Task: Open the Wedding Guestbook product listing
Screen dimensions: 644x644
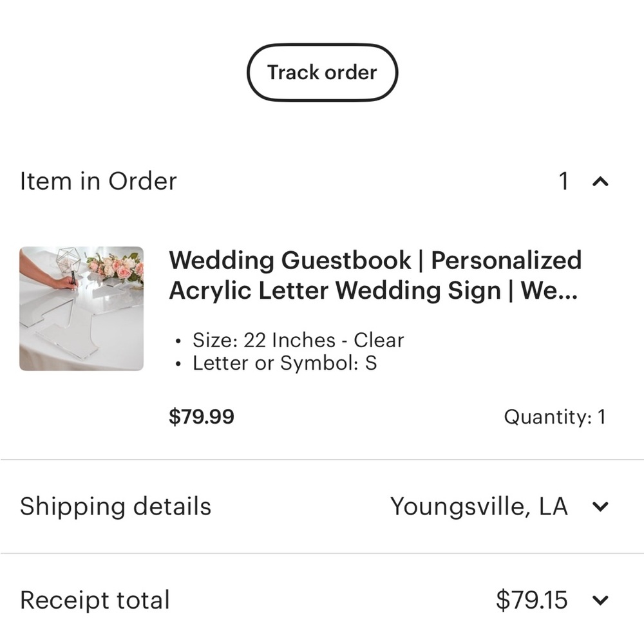Action: [x=376, y=275]
